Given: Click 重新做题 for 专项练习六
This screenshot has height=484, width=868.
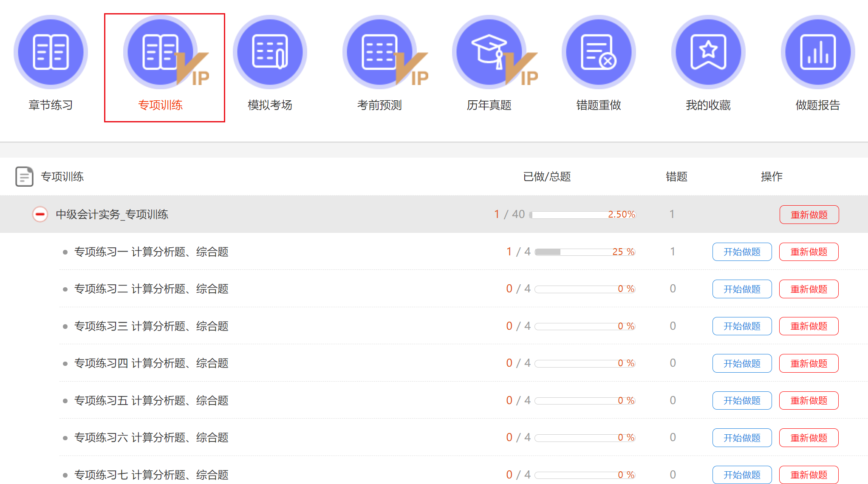Looking at the screenshot, I should coord(809,438).
